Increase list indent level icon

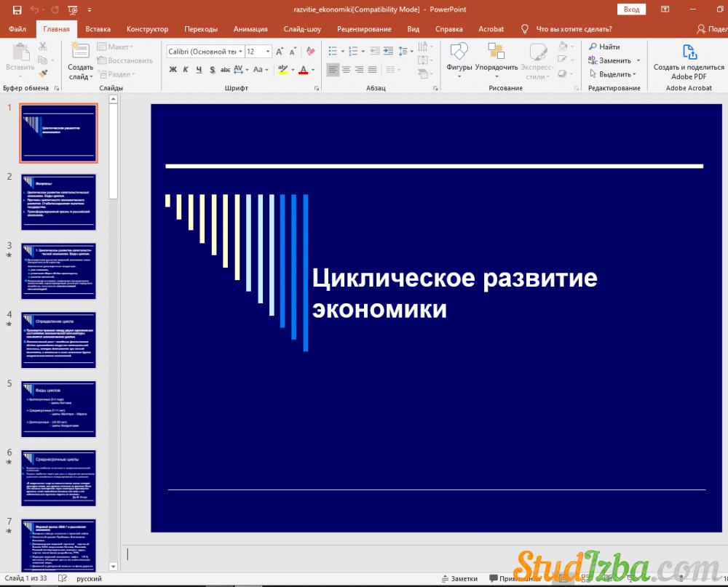tap(389, 51)
